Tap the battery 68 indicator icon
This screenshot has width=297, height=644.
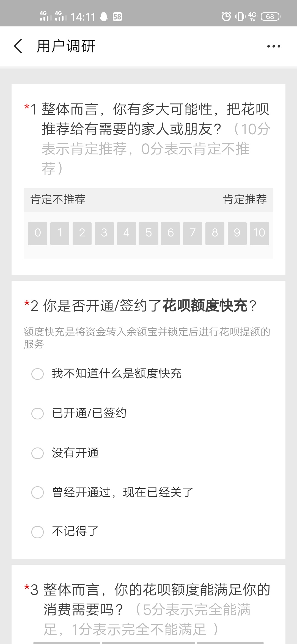(270, 17)
